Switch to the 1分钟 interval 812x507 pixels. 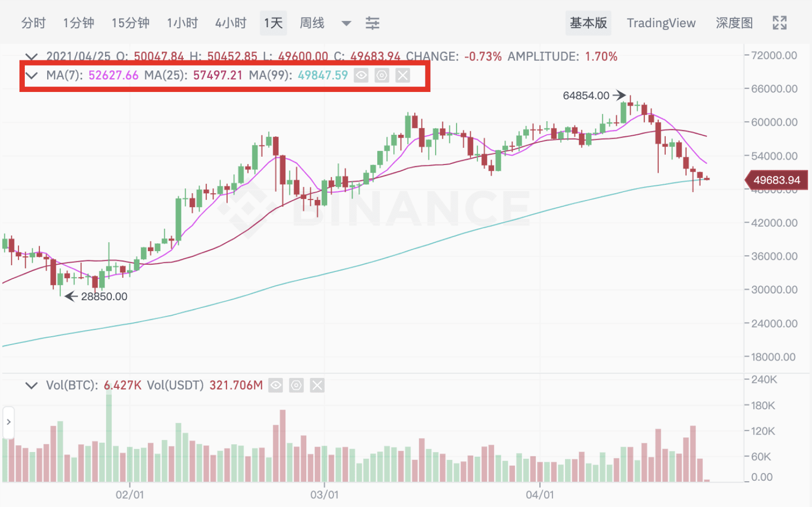point(78,23)
